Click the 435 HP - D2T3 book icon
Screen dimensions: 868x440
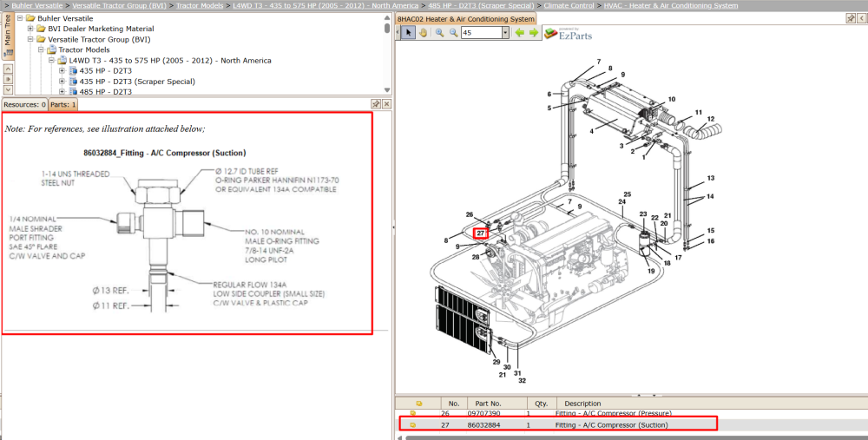point(73,71)
